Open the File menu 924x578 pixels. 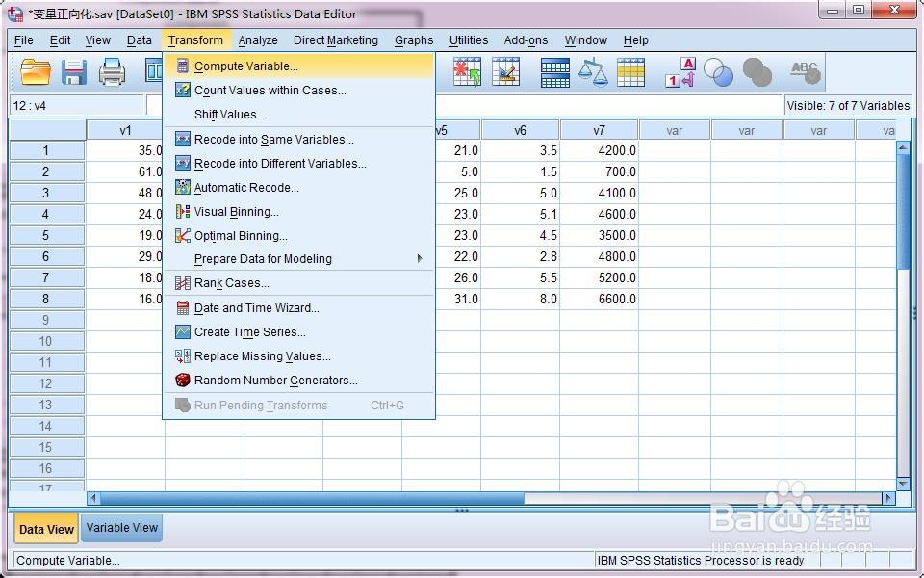click(x=23, y=40)
